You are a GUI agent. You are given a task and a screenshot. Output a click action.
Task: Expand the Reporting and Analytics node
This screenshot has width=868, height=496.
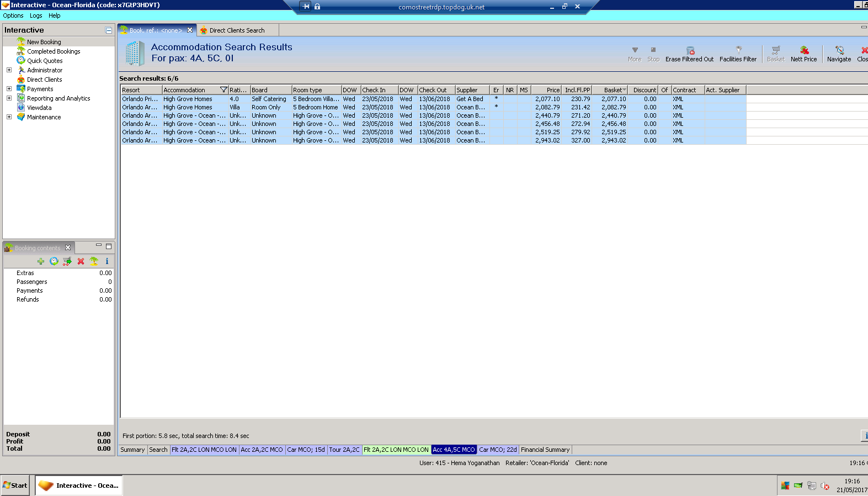coord(9,98)
